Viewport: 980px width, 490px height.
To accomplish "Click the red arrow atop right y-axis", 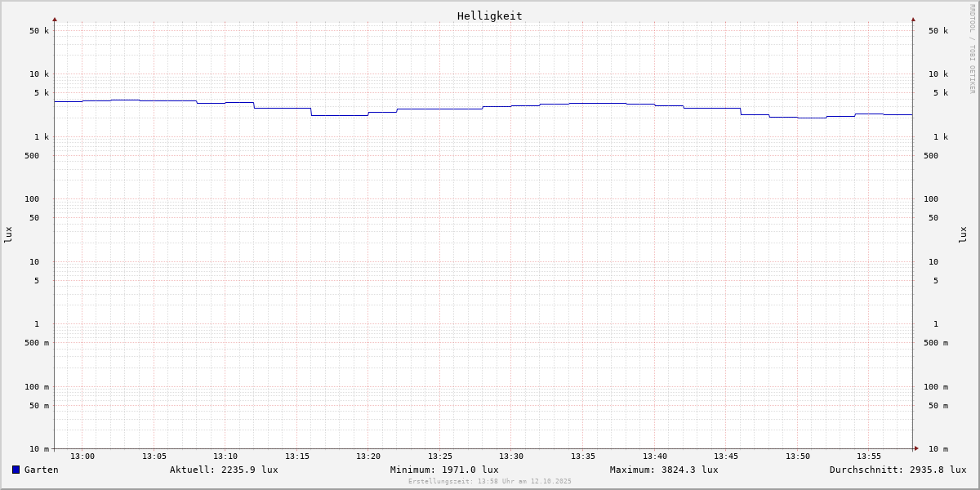I will click(913, 19).
